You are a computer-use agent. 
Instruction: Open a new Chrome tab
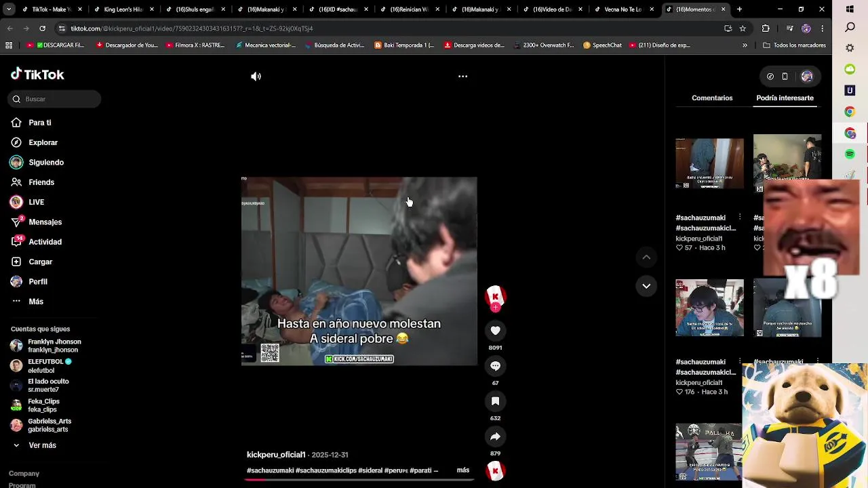[x=739, y=9]
